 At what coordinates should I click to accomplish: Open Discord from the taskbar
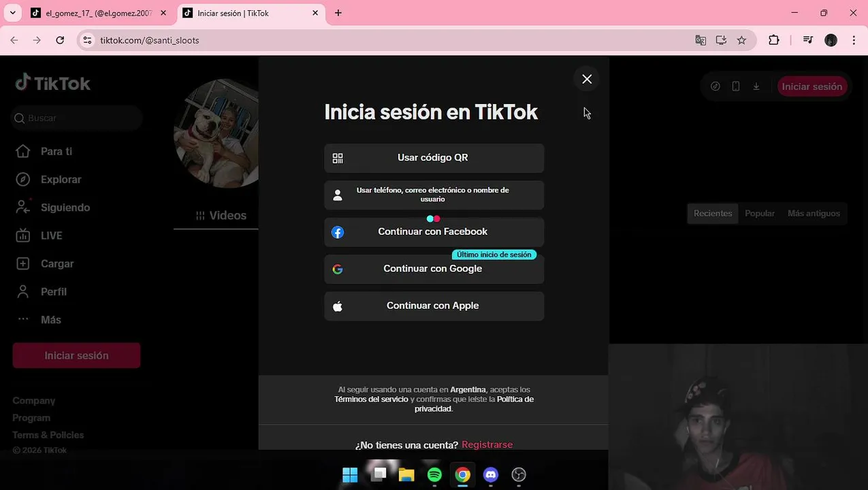[491, 475]
